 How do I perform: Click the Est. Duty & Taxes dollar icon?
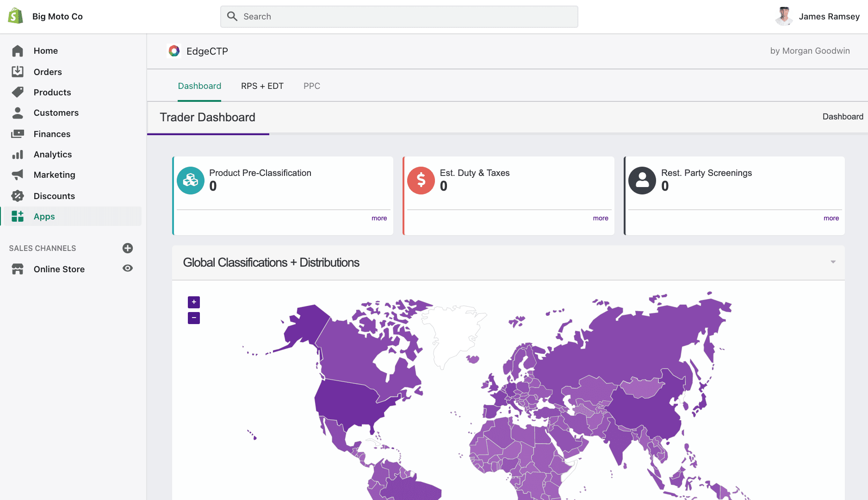click(x=421, y=181)
